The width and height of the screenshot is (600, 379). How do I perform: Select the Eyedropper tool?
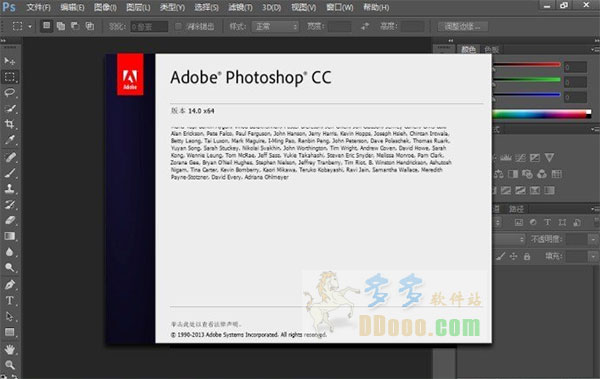(10, 140)
